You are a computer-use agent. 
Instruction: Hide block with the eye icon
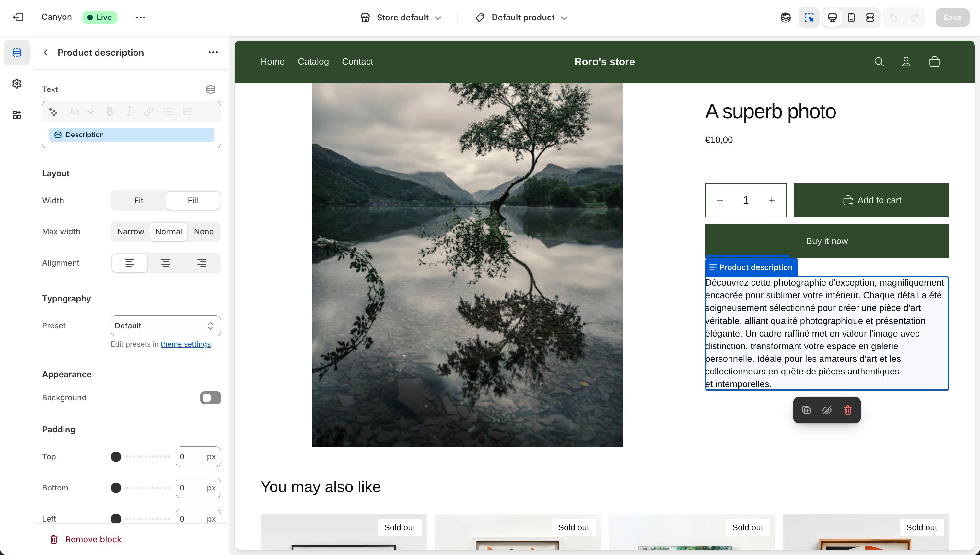coord(826,410)
